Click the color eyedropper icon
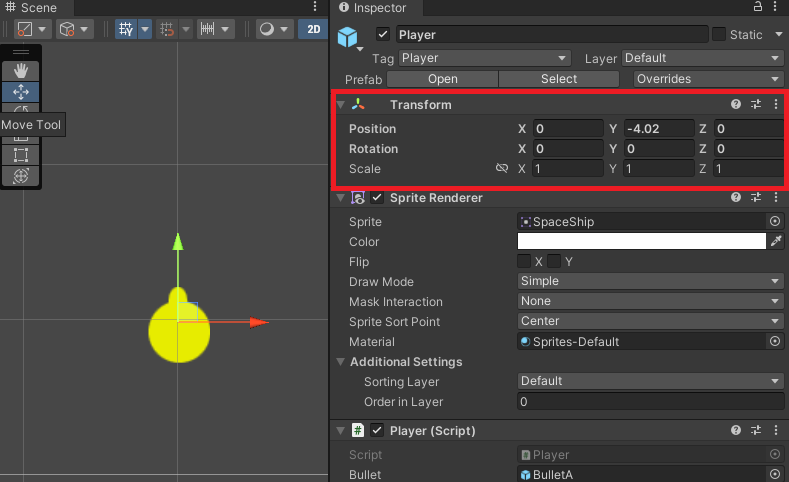Screen dimensions: 789x482 (x=775, y=241)
